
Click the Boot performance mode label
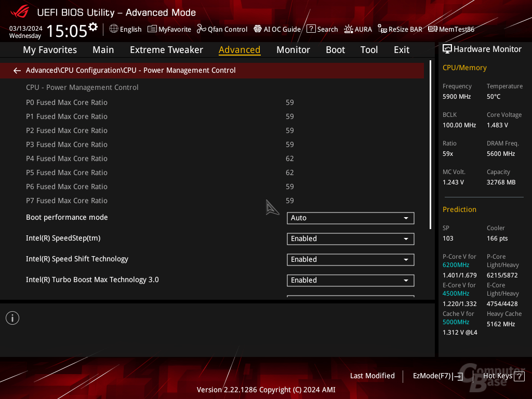click(67, 218)
